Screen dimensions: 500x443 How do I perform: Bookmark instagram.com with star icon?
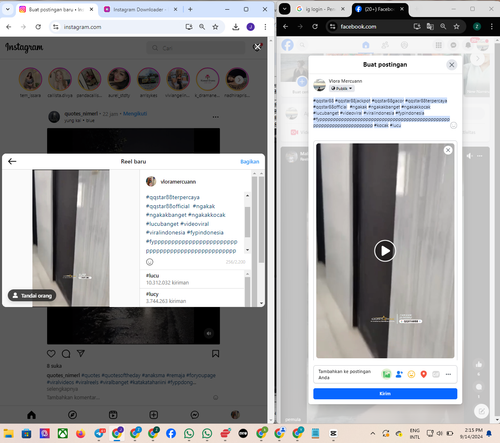coord(215,27)
